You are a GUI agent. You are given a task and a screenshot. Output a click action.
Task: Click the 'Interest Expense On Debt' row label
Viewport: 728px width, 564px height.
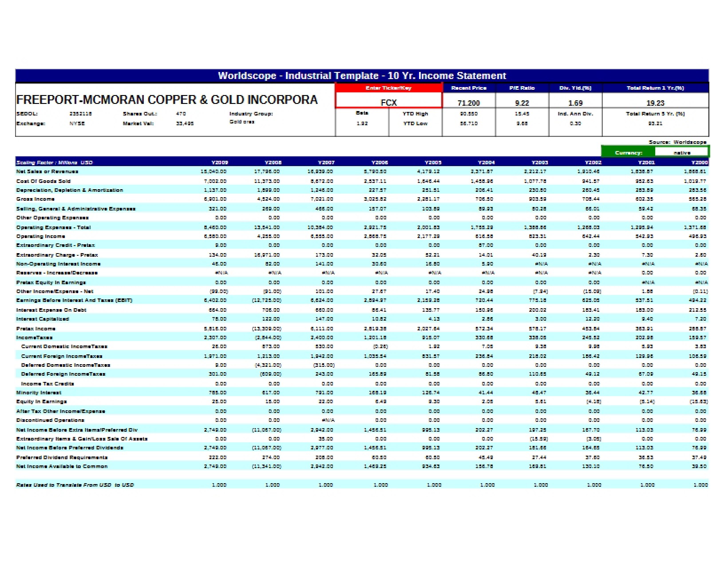(x=51, y=310)
